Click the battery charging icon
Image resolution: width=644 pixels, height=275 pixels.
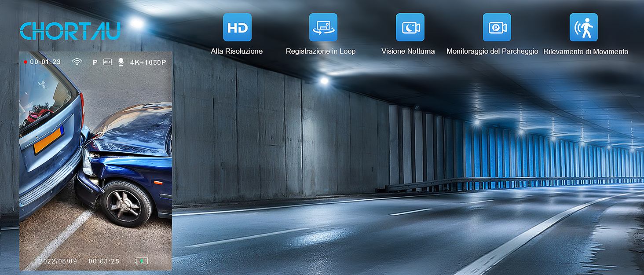pos(141,261)
